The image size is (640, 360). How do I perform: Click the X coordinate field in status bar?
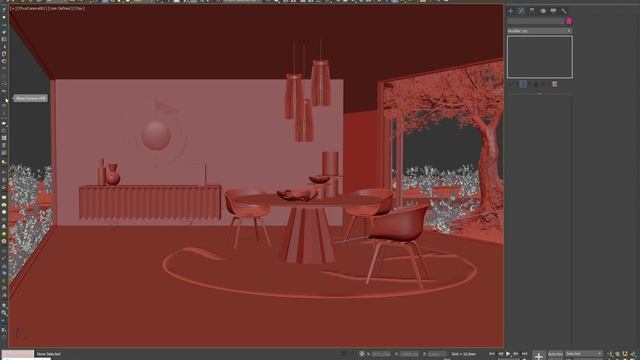pyautogui.click(x=381, y=354)
